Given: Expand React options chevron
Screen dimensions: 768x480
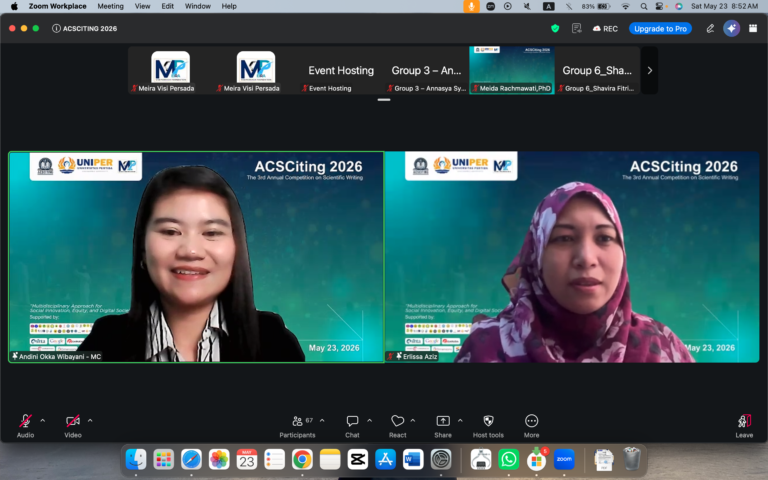Looking at the screenshot, I should click(413, 420).
